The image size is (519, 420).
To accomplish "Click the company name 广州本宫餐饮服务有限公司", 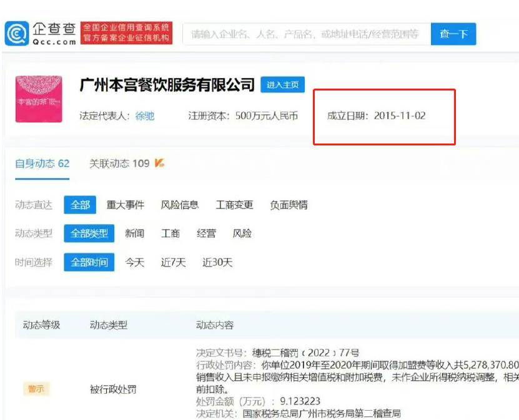I will click(x=167, y=85).
